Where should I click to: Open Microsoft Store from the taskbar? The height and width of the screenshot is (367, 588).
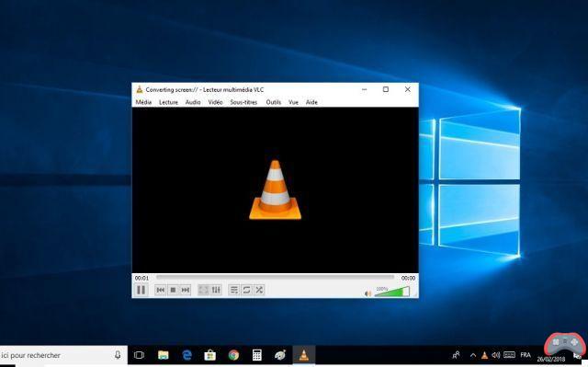(210, 355)
